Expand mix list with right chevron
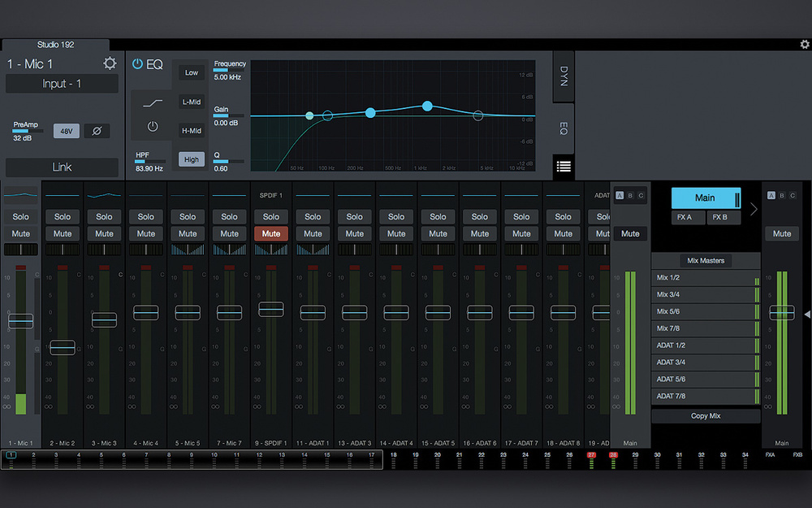This screenshot has height=508, width=812. click(x=754, y=209)
